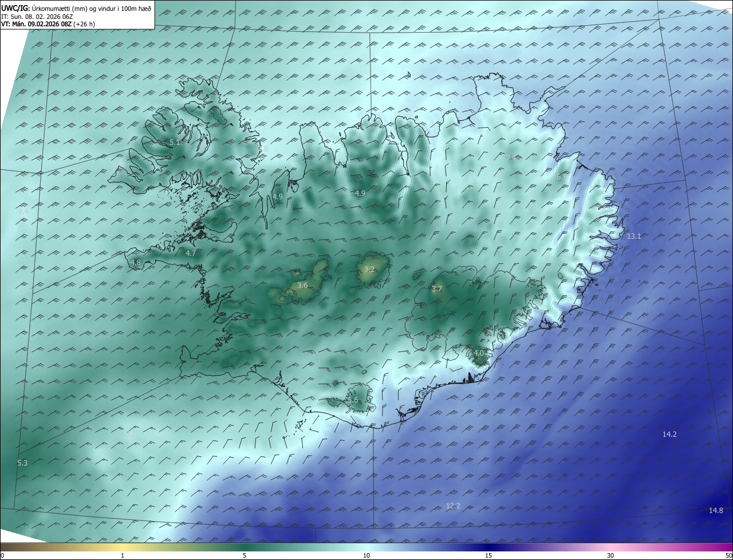Click the 13.1 value off the east coast

pyautogui.click(x=634, y=236)
